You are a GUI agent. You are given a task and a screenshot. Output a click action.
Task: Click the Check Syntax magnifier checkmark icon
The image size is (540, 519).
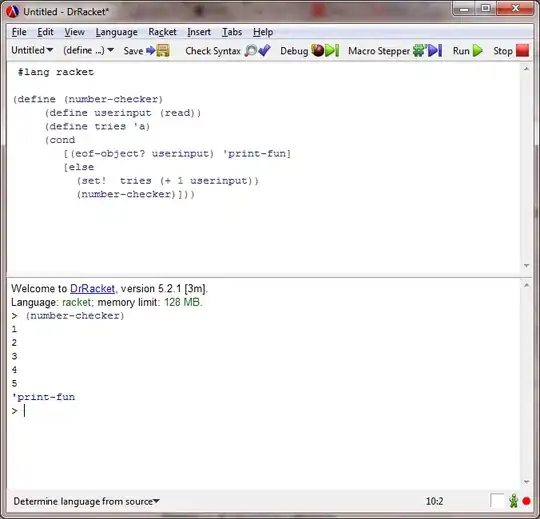(257, 51)
